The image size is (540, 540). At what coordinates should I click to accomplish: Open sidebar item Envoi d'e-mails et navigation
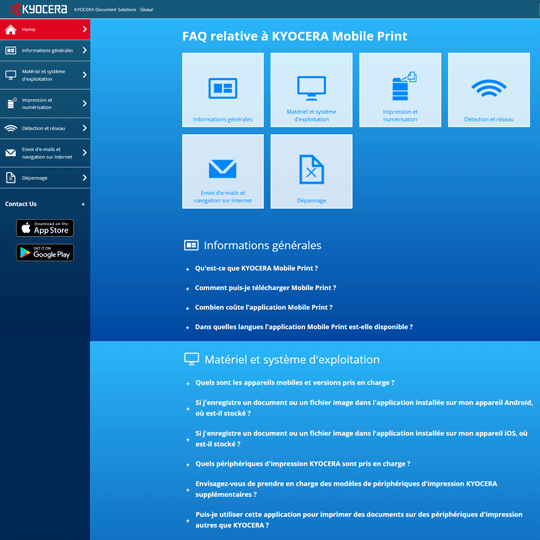(x=45, y=153)
